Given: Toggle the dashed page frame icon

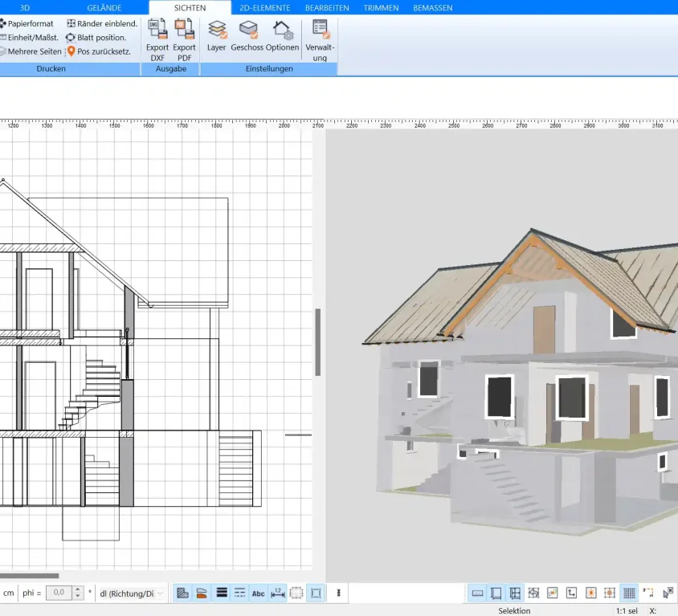Looking at the screenshot, I should (x=316, y=593).
